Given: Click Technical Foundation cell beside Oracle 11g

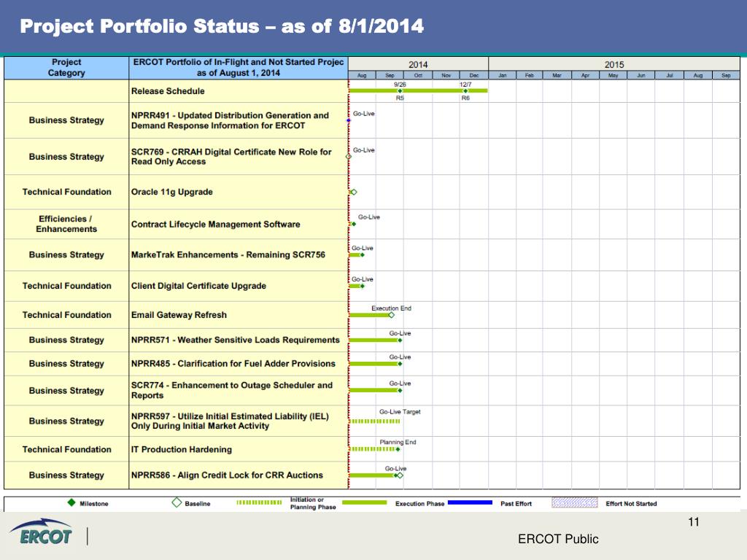Looking at the screenshot, I should 66,192.
